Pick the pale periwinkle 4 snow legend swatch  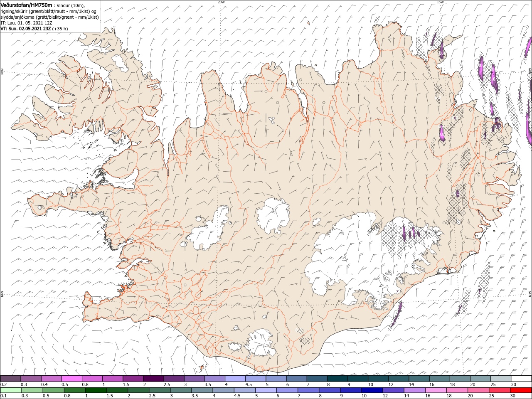pos(235,379)
